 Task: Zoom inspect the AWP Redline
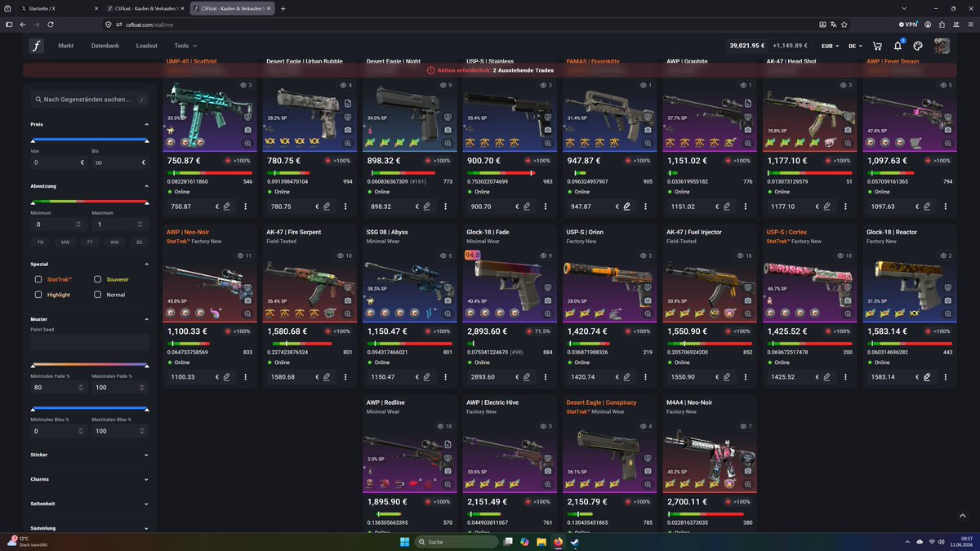pos(448,484)
